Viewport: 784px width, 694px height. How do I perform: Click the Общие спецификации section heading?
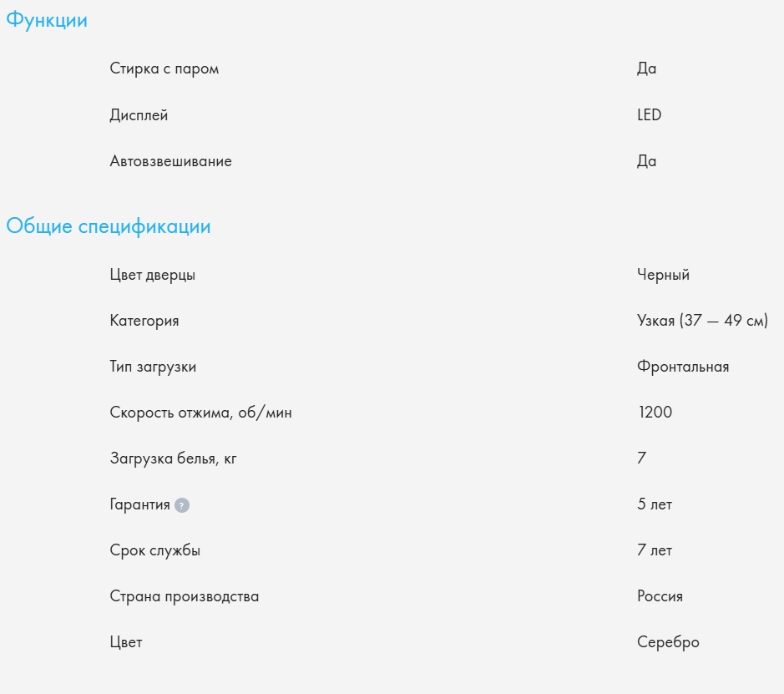pyautogui.click(x=109, y=226)
